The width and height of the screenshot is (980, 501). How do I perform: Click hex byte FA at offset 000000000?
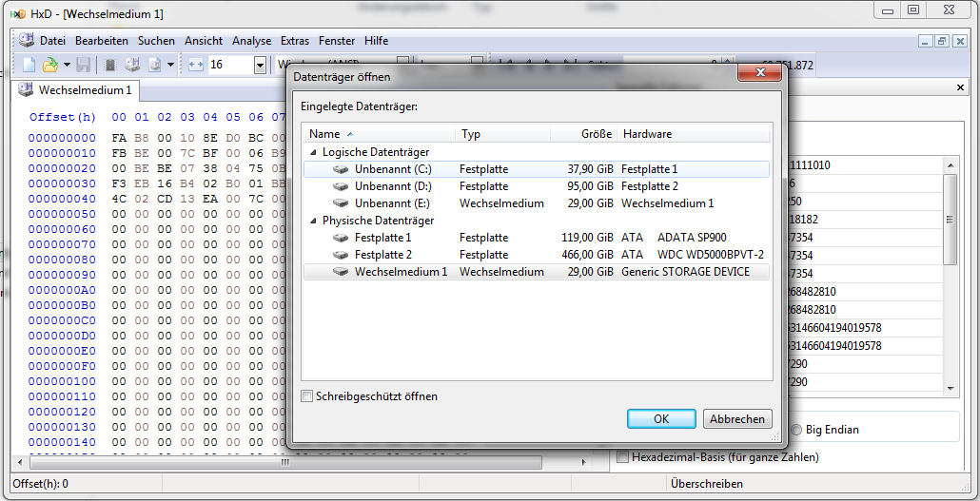(119, 138)
